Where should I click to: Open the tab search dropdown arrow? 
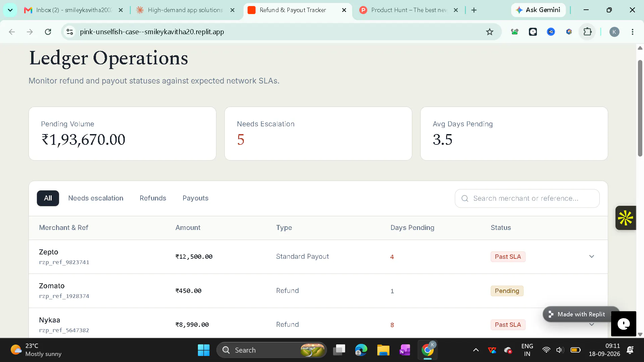[x=10, y=10]
